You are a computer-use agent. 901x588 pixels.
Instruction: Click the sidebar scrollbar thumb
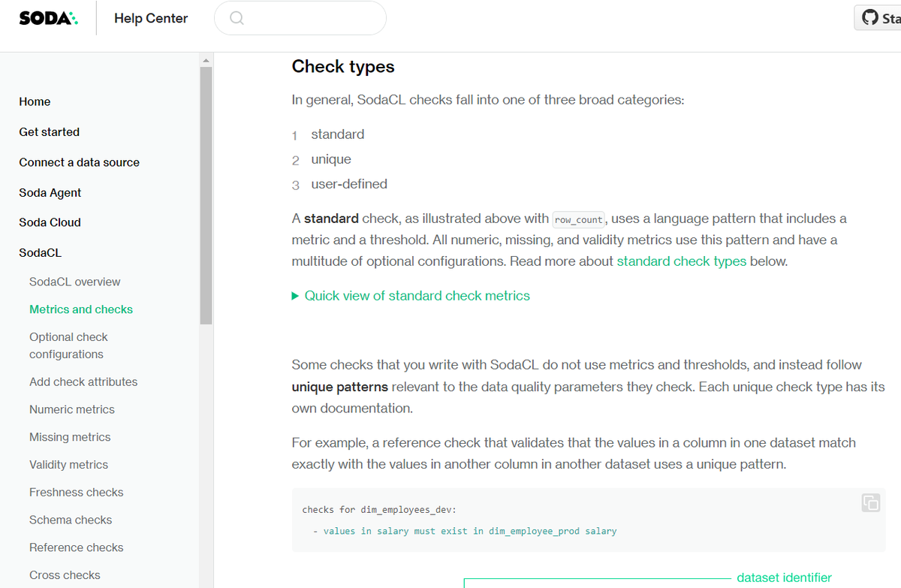coord(206,195)
